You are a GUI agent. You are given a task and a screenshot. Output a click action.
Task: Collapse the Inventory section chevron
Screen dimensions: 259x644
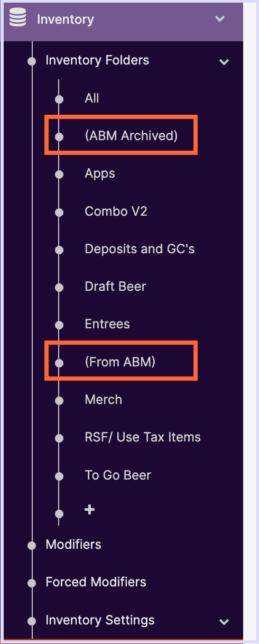(220, 19)
